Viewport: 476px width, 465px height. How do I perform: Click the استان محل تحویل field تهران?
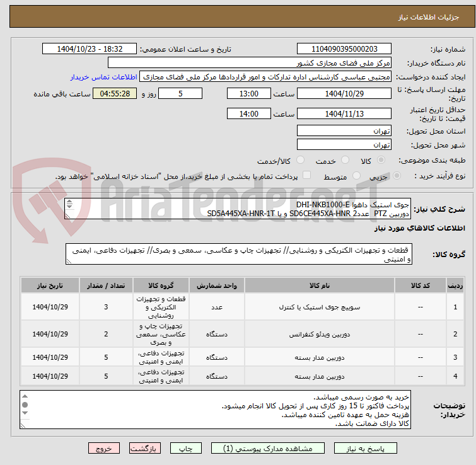(344, 130)
